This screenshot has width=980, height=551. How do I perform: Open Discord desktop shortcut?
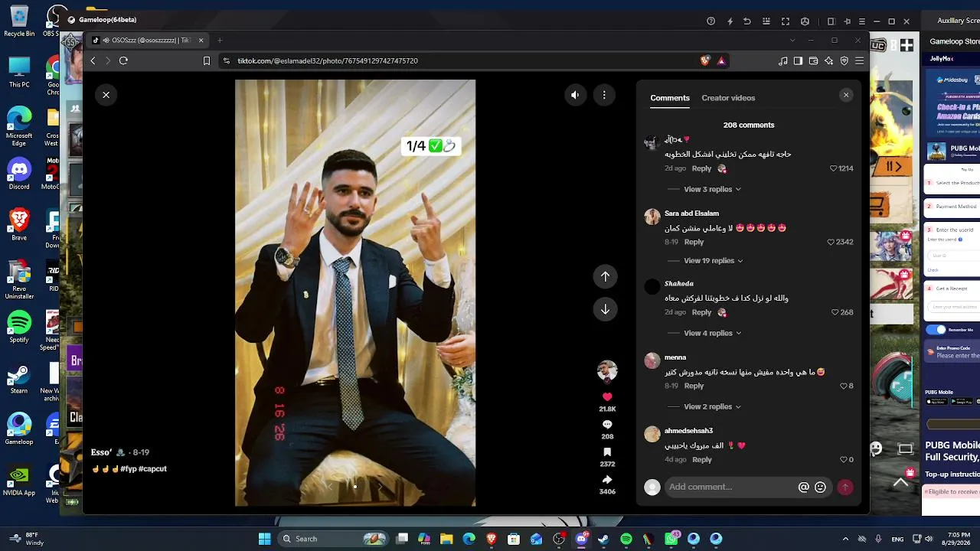coord(19,174)
